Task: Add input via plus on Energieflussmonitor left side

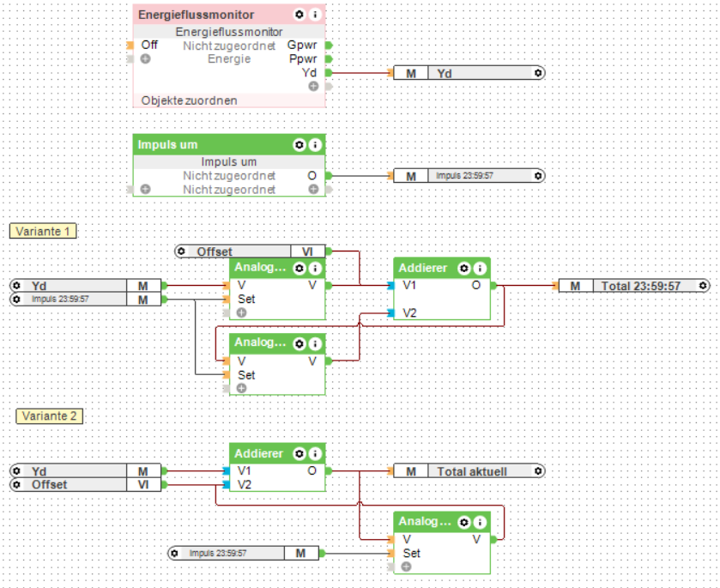Action: tap(145, 58)
